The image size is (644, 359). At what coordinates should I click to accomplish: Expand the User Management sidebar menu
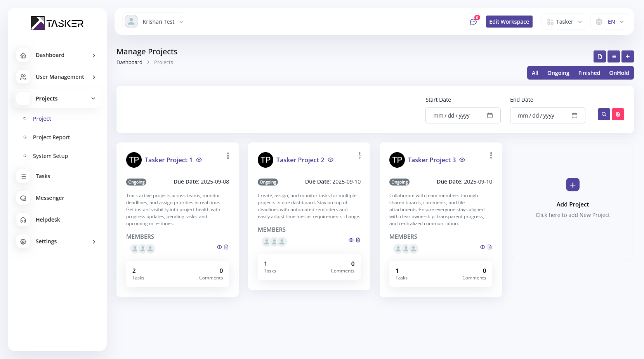click(x=60, y=77)
